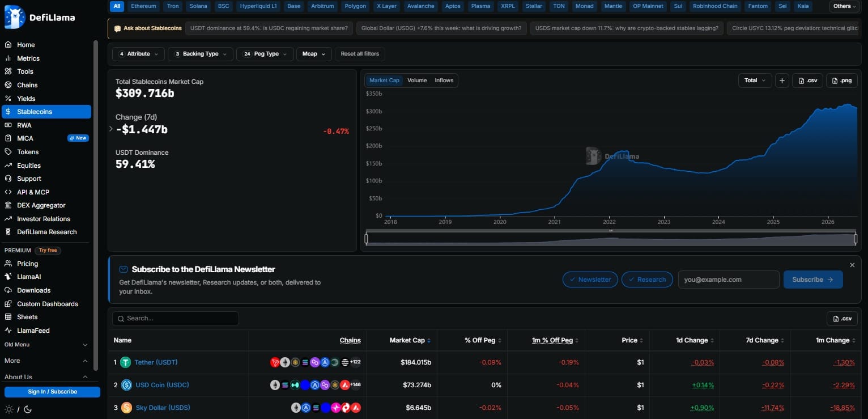Focus the stablecoins table Search field
The image size is (868, 419).
[x=176, y=319]
